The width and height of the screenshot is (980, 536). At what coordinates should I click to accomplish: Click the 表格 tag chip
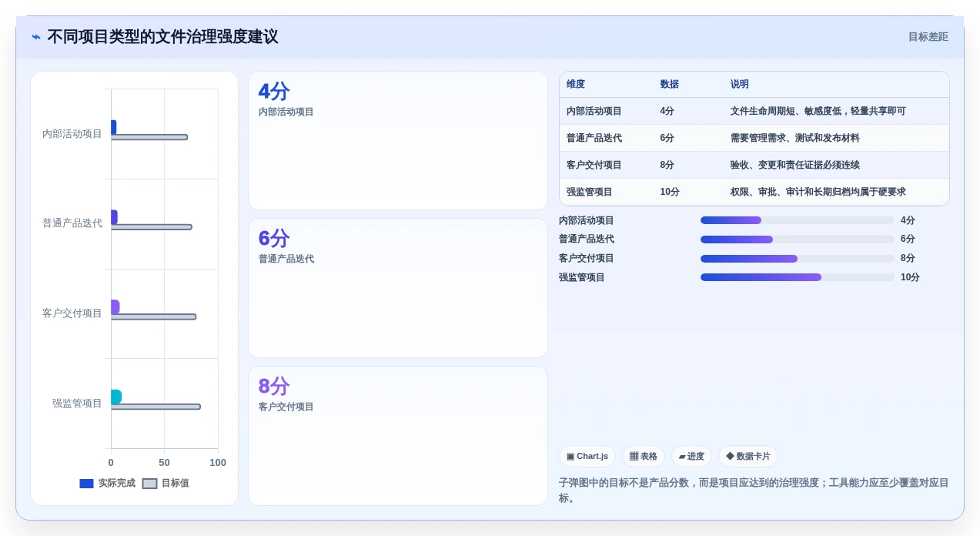click(x=643, y=456)
